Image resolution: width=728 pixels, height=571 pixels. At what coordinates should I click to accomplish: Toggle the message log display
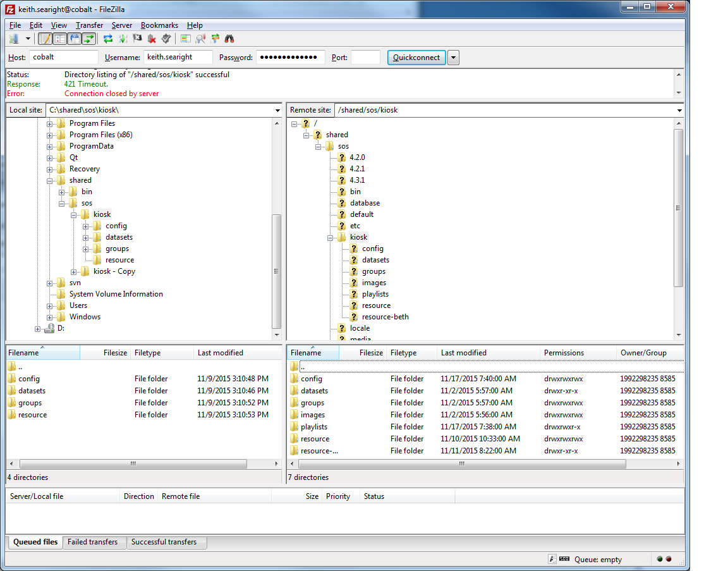[x=45, y=39]
